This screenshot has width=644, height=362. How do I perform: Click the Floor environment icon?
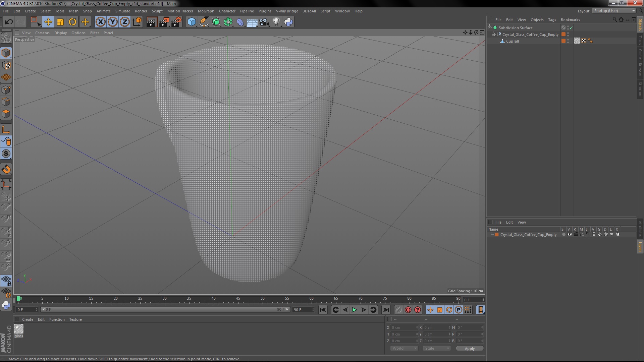pos(252,22)
